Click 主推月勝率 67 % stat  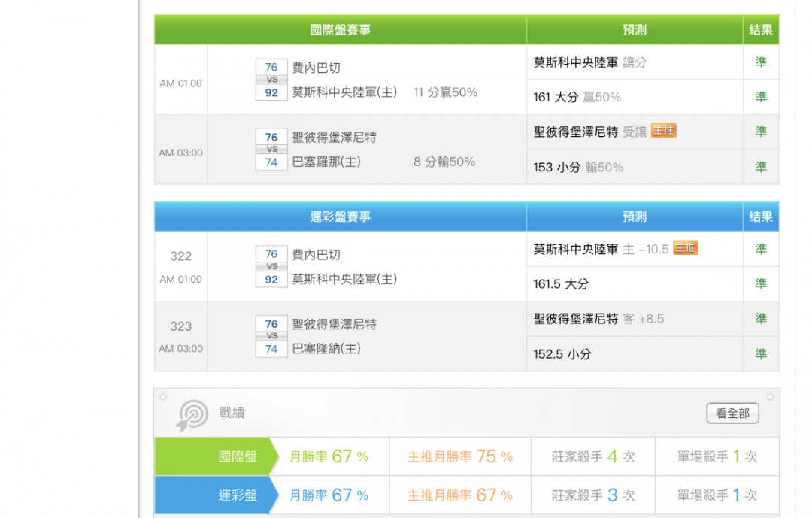coord(460,495)
